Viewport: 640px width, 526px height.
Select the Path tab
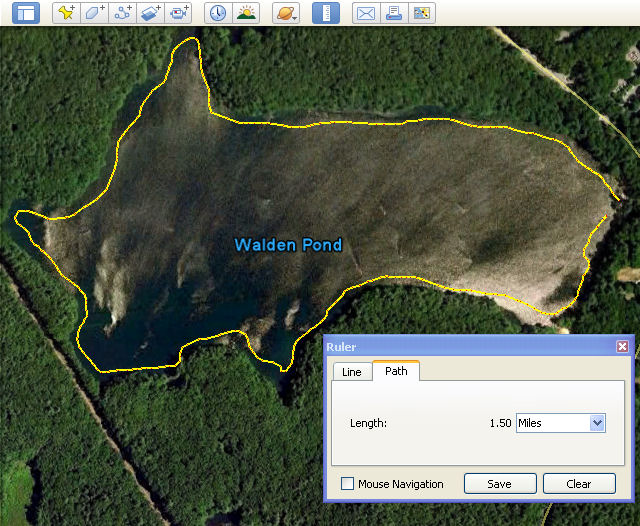pos(396,371)
